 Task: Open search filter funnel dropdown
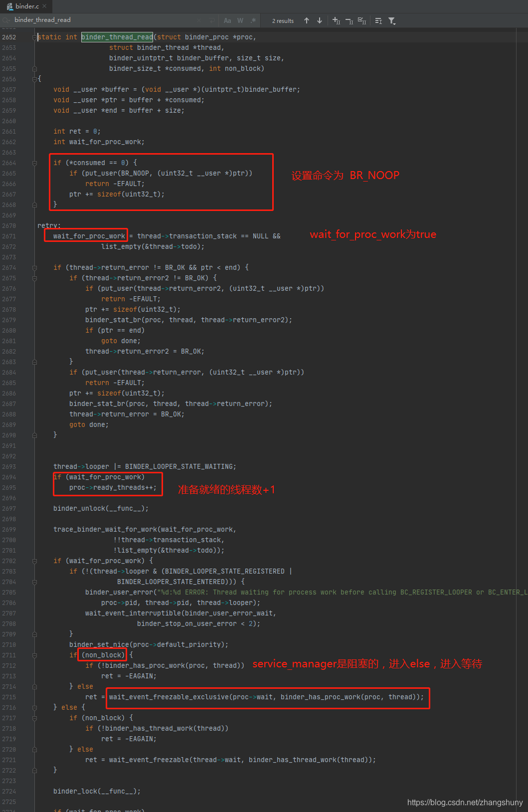pos(392,20)
